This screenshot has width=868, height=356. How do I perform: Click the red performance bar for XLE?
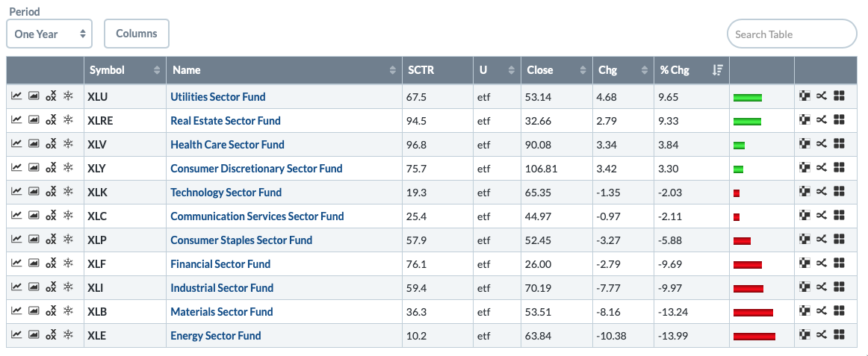pos(754,336)
